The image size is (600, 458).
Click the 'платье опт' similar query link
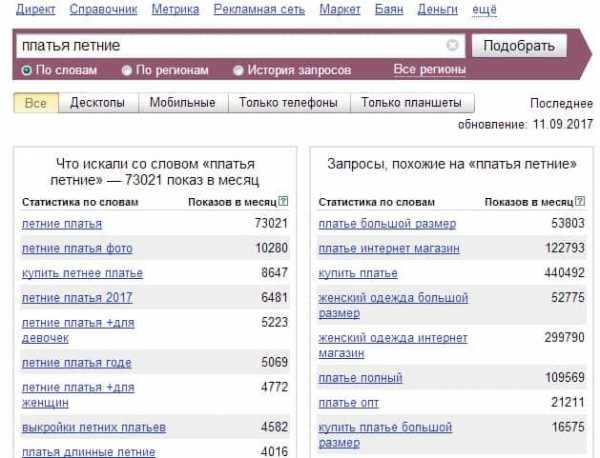point(349,403)
